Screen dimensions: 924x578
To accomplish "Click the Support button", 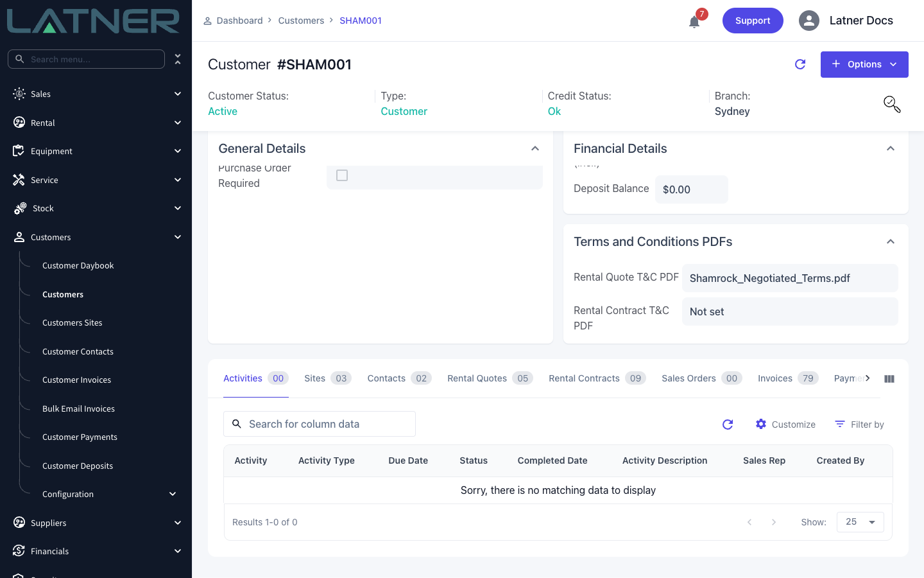I will (753, 21).
